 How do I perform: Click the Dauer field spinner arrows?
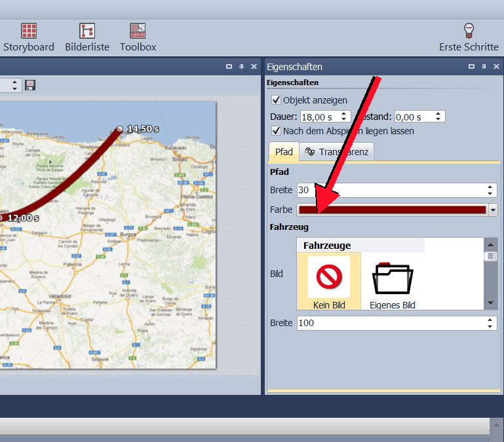[345, 117]
